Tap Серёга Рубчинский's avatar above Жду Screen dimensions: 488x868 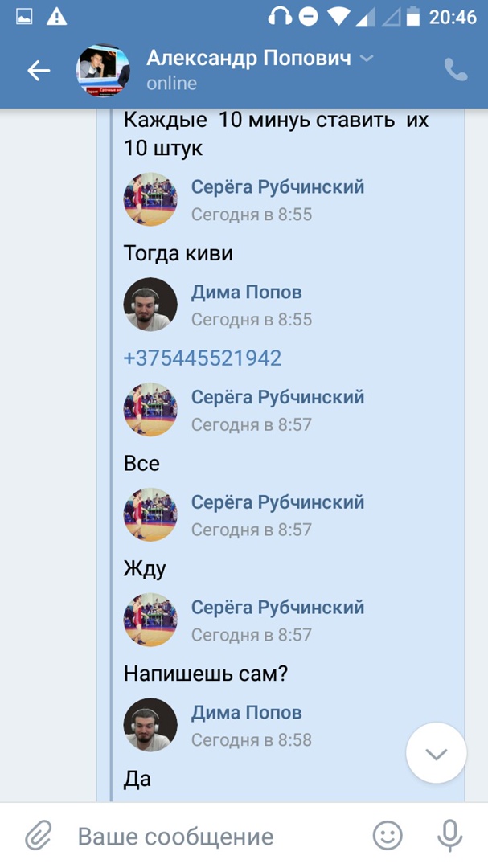pyautogui.click(x=150, y=515)
